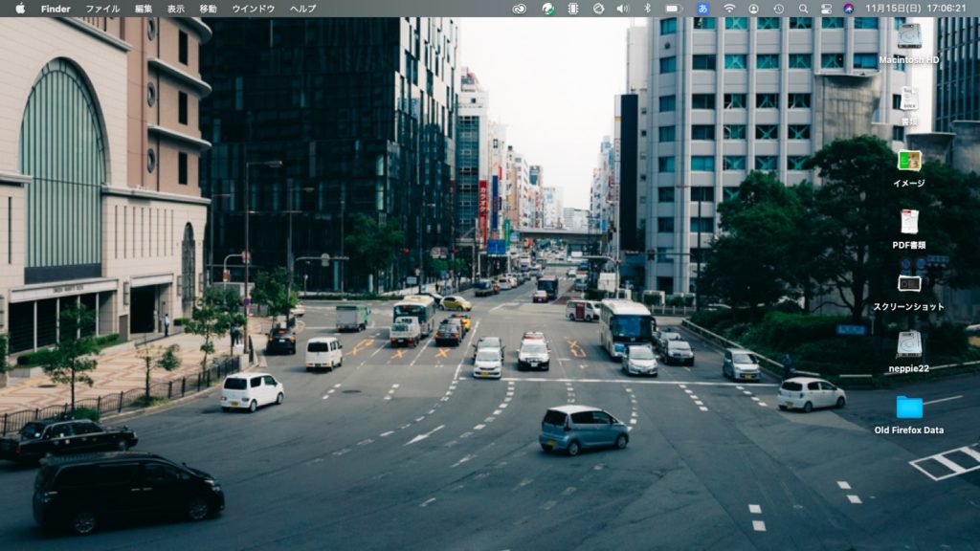This screenshot has width=980, height=551.
Task: Open the Macintosh HD drive icon
Action: [909, 37]
